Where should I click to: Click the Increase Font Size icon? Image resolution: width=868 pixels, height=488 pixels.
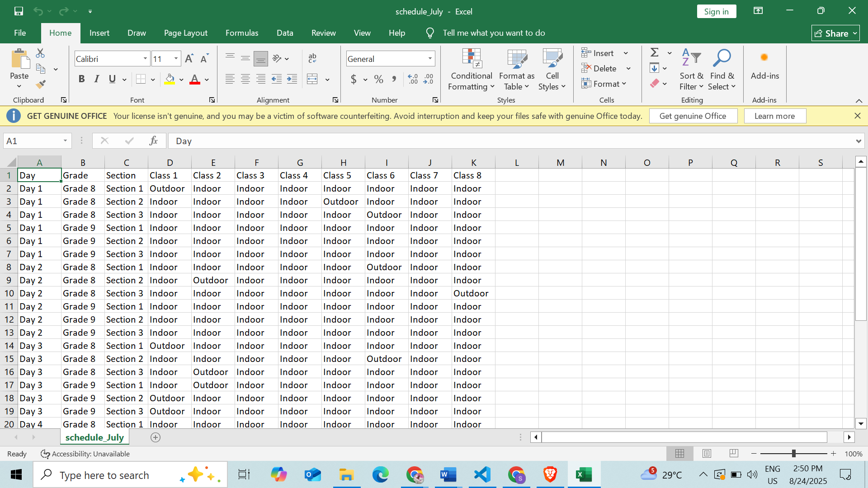(x=189, y=59)
